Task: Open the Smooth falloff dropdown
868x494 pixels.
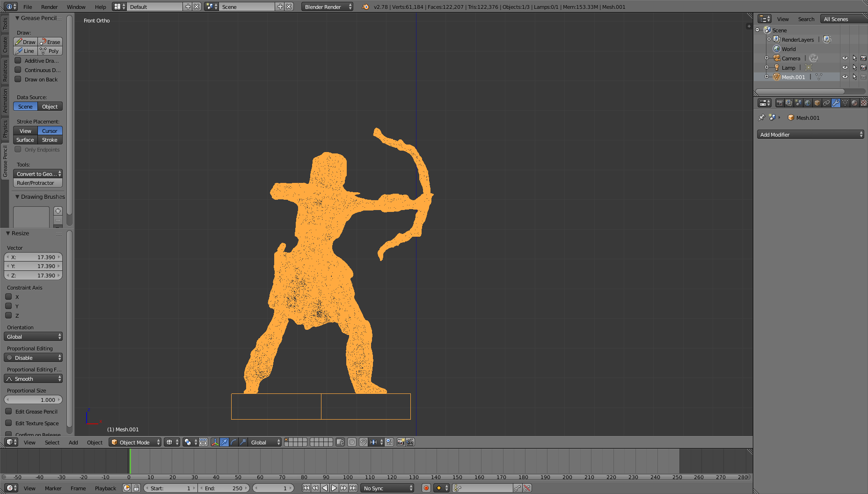Action: [33, 378]
